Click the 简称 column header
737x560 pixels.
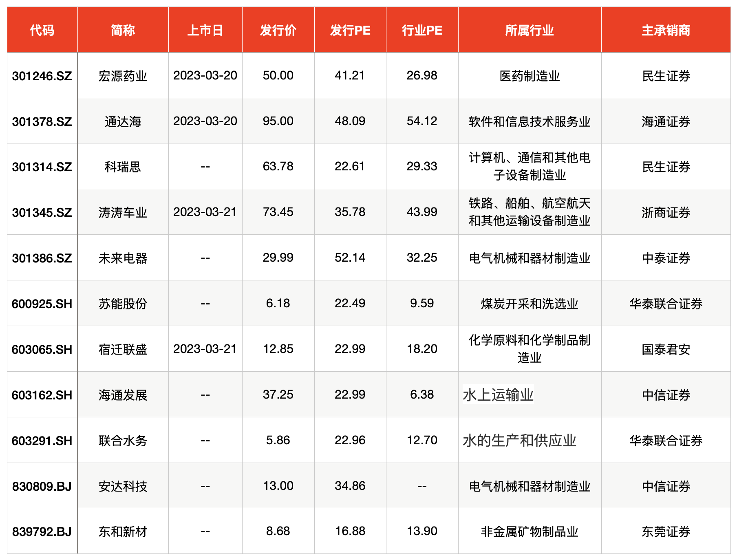[123, 30]
